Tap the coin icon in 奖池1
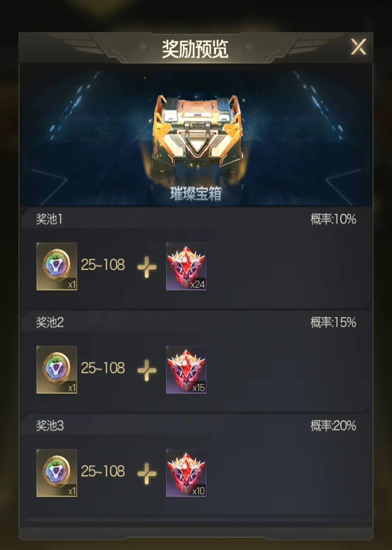The image size is (392, 550). click(x=57, y=266)
